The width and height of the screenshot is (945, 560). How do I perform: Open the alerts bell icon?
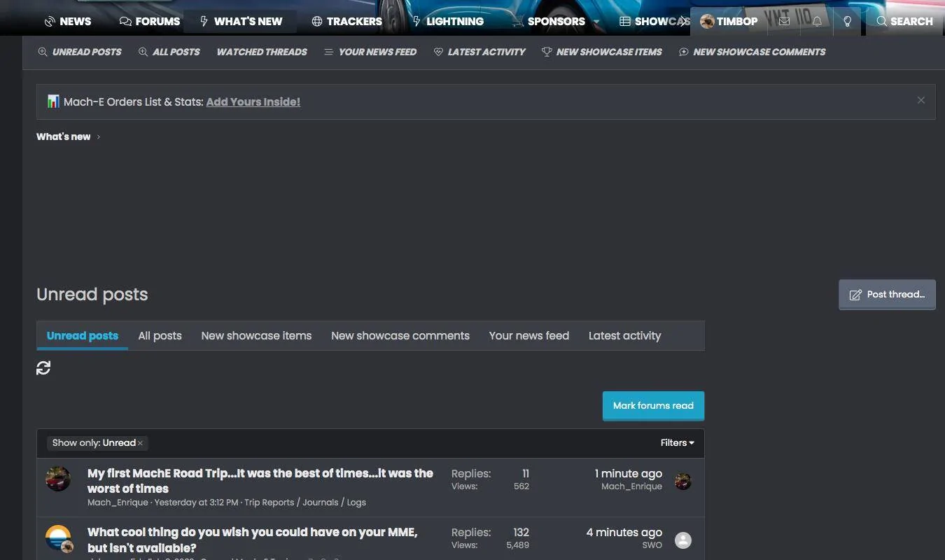pos(817,21)
